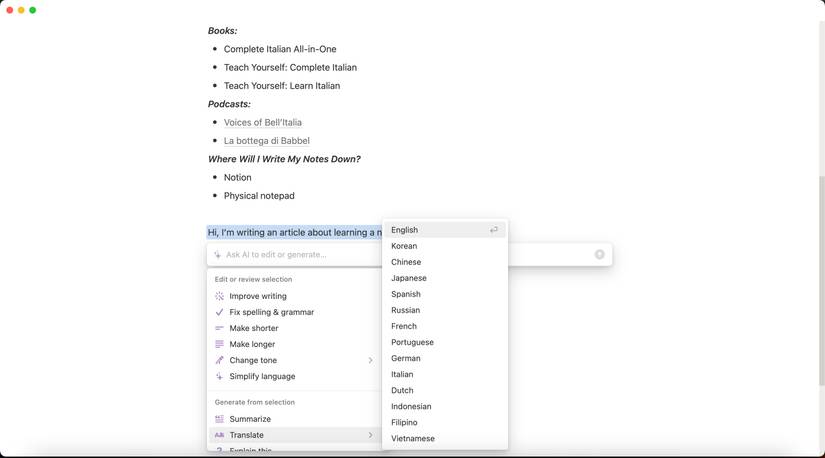Viewport: 825px width, 458px height.
Task: Choose English as translation language
Action: [445, 230]
